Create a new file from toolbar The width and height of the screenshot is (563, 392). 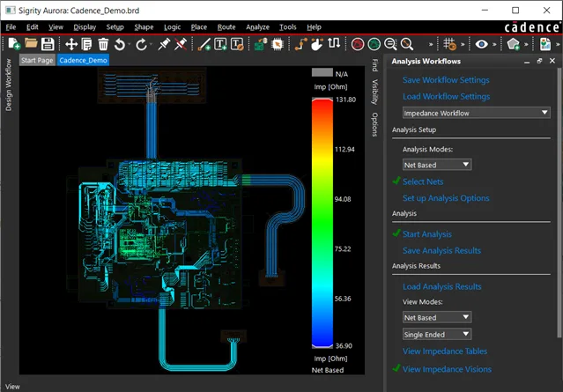coord(14,44)
